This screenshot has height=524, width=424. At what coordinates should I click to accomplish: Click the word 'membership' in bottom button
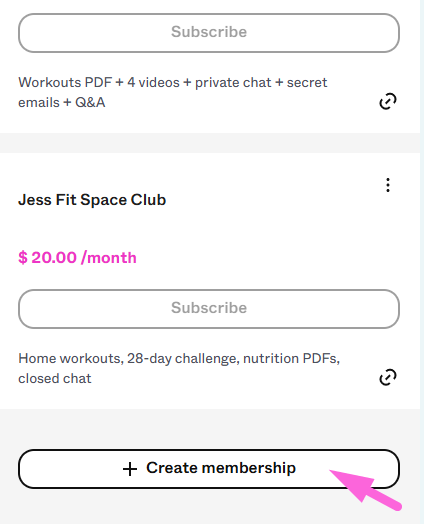pos(249,468)
